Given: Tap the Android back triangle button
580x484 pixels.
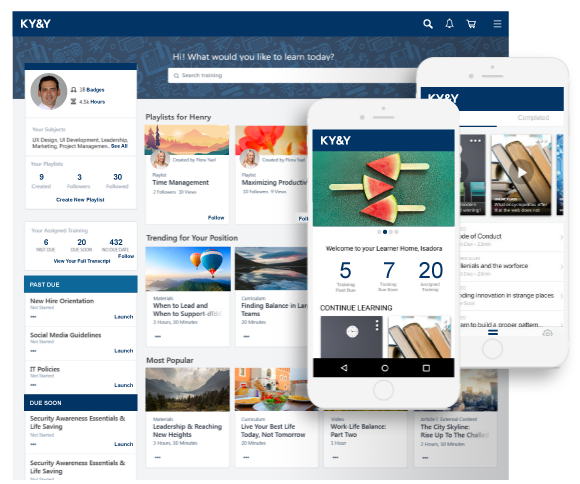Looking at the screenshot, I should (344, 368).
